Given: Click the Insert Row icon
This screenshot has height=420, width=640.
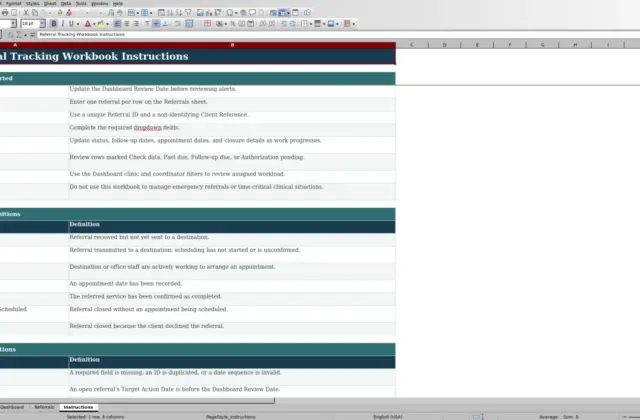Looking at the screenshot, I should 131,13.
